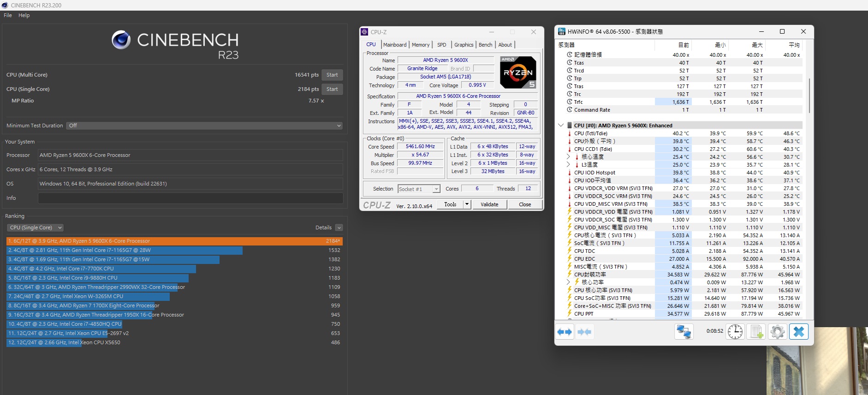Viewport: 868px width, 395px height.
Task: Click the blue X icon in HWiNFO toolbar
Action: pos(799,332)
